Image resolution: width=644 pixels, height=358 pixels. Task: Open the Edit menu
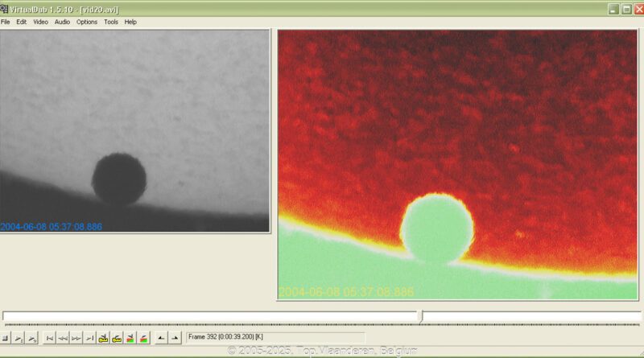(22, 23)
